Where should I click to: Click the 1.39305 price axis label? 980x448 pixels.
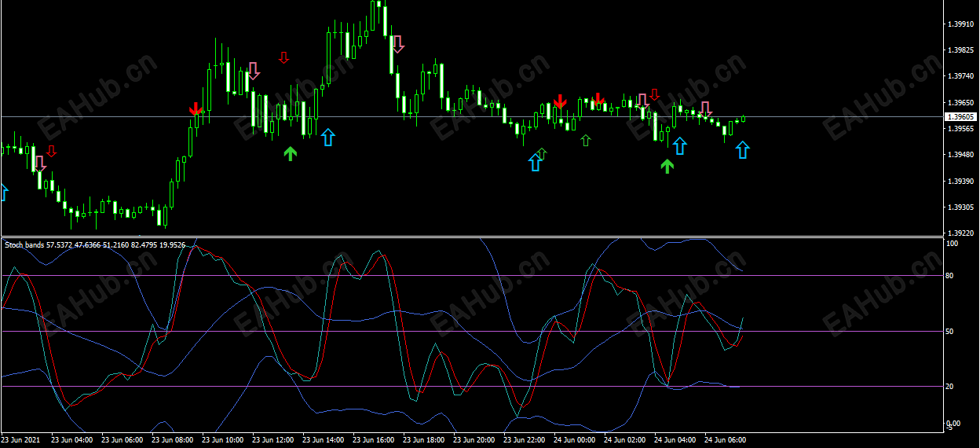click(x=961, y=207)
